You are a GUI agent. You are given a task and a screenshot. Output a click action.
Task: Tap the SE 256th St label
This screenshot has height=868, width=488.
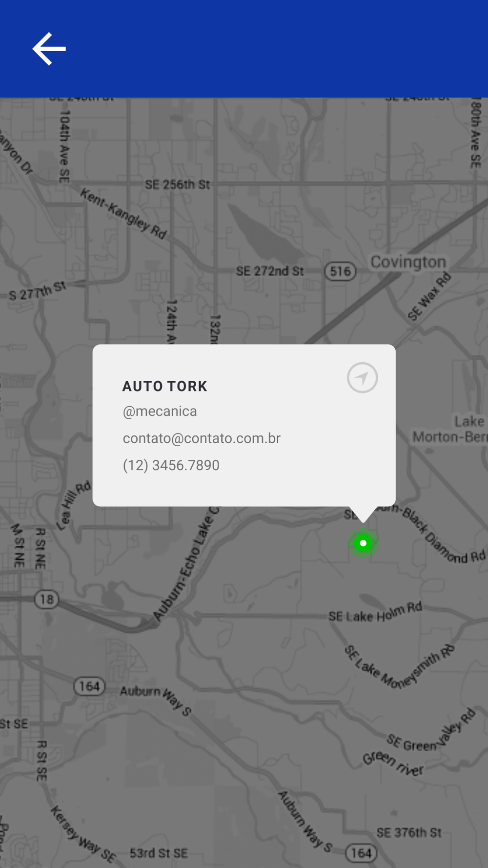tap(177, 185)
